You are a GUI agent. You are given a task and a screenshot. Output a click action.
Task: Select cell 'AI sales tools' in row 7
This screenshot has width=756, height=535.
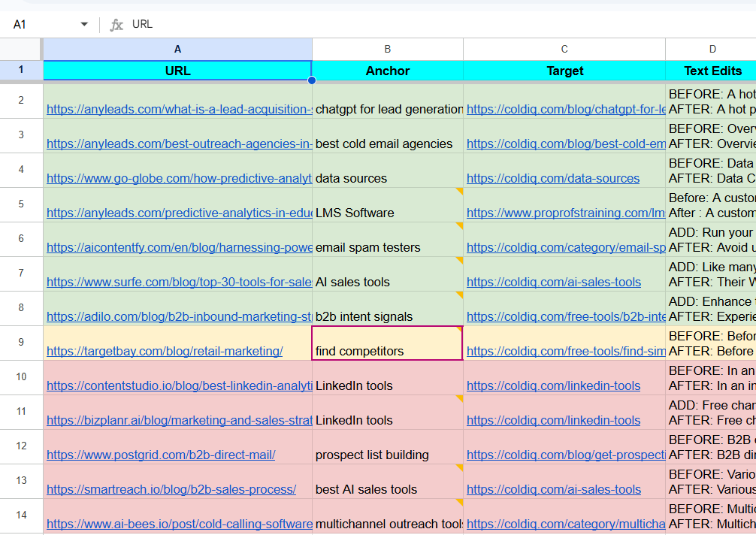coord(388,274)
